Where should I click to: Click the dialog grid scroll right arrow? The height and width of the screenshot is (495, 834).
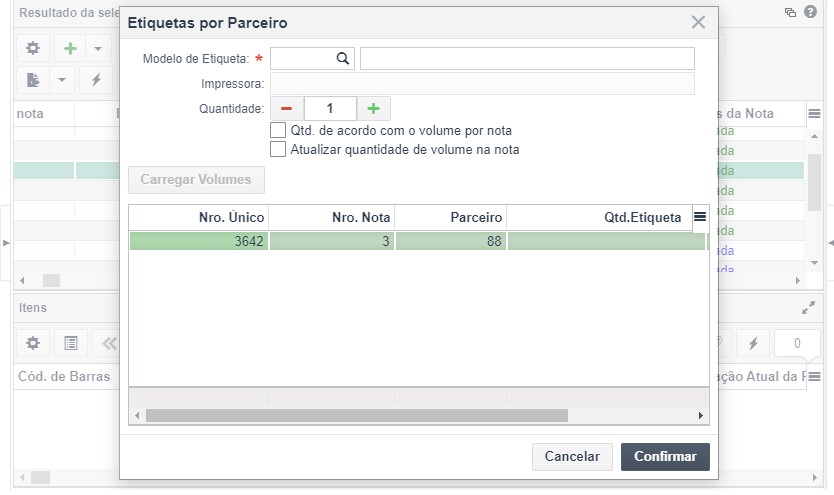[x=700, y=415]
